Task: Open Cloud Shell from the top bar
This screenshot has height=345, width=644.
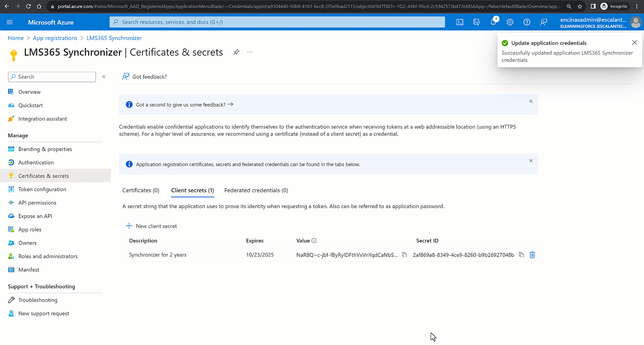Action: [x=460, y=22]
